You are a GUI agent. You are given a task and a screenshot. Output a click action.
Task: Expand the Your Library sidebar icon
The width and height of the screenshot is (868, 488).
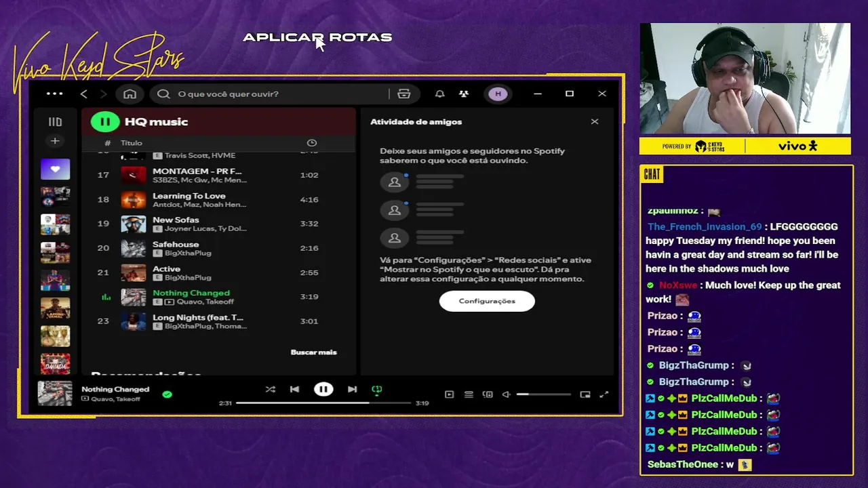click(x=55, y=122)
